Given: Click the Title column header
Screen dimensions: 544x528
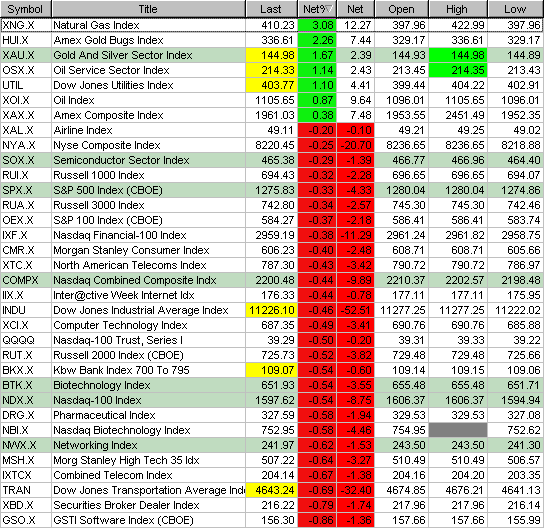Looking at the screenshot, I should [148, 9].
